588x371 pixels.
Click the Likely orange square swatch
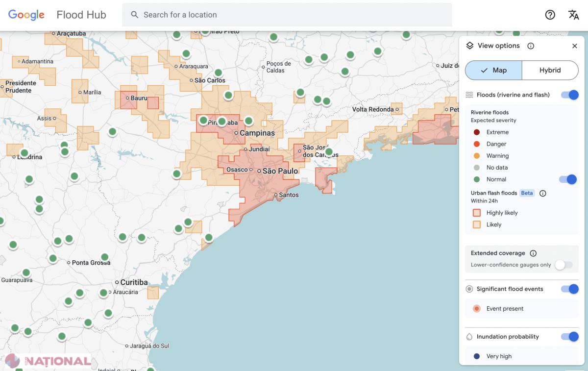pos(477,224)
